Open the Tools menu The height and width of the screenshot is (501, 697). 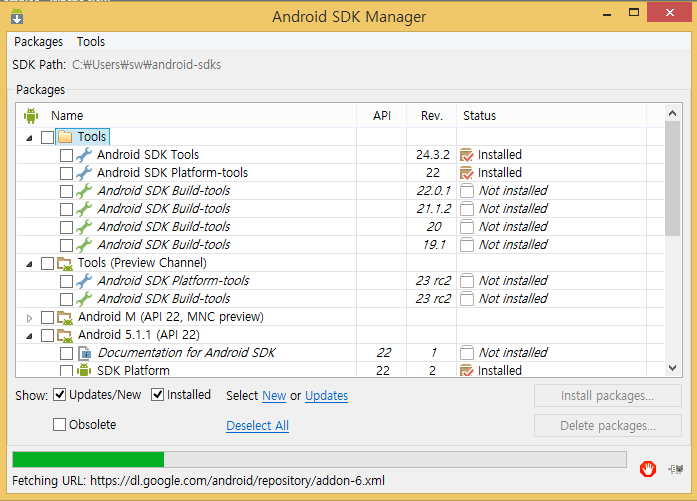point(91,41)
